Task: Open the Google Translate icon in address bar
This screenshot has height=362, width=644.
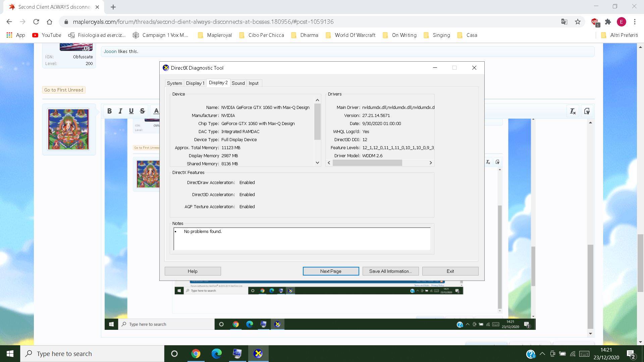Action: pyautogui.click(x=564, y=22)
